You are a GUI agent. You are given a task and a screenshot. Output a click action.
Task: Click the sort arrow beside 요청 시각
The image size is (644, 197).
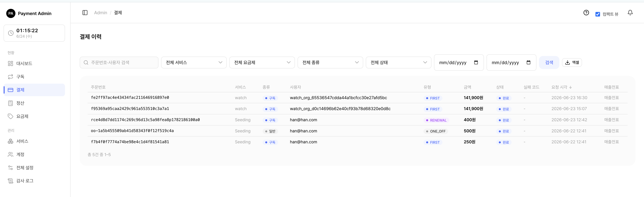[571, 87]
